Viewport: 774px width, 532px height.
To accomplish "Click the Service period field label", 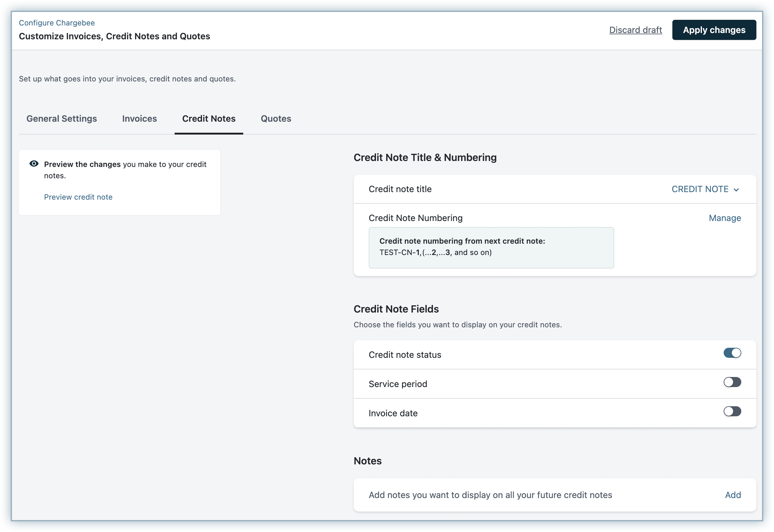I will (x=398, y=384).
